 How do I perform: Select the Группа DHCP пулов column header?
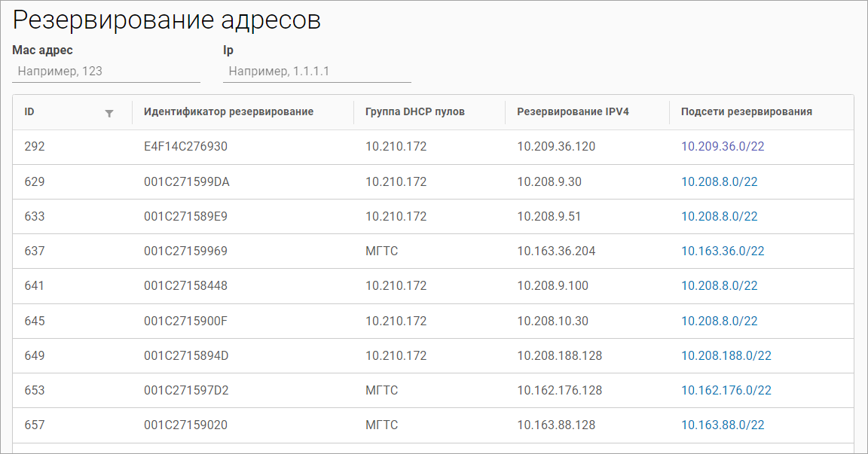pyautogui.click(x=414, y=112)
